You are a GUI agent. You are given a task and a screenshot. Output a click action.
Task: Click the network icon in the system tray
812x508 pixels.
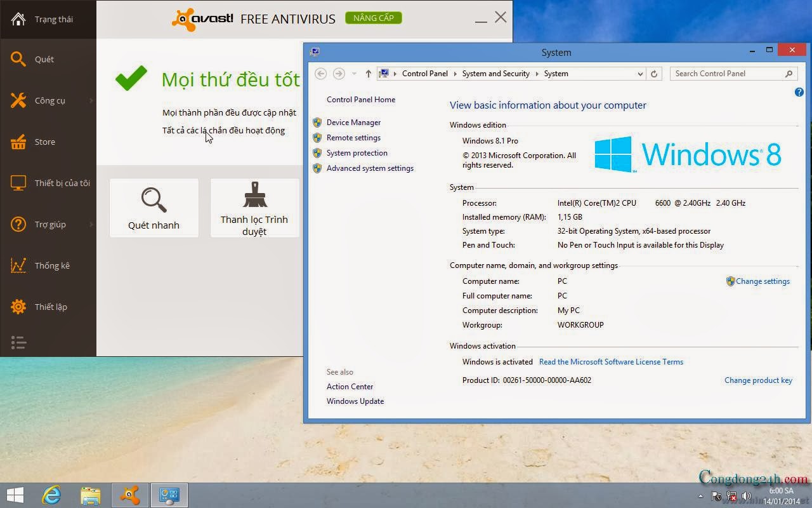[731, 496]
